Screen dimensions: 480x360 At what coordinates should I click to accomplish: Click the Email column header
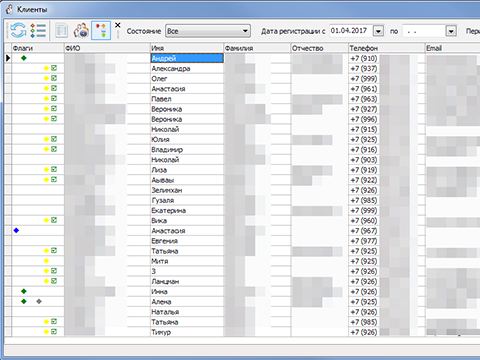coord(453,48)
